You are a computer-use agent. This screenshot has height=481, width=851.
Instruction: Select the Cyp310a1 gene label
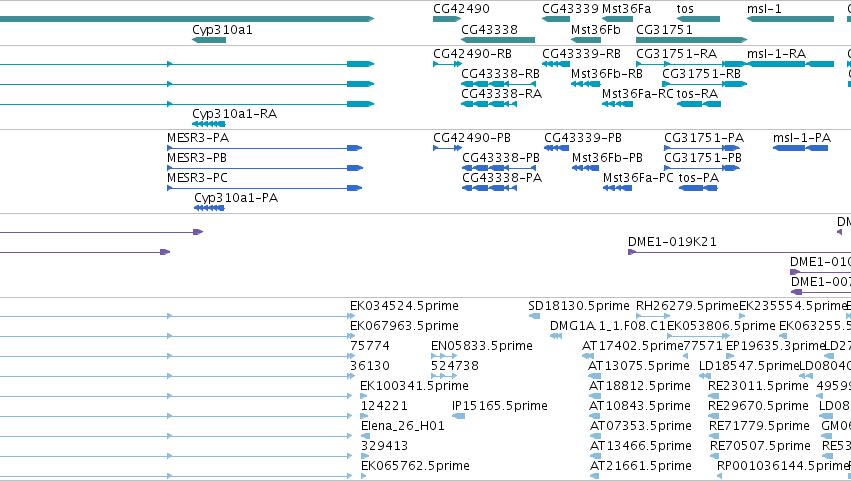222,30
